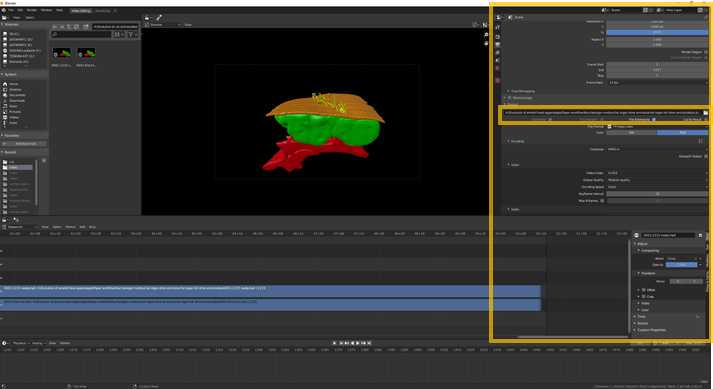
Task: Collapse the Encoding panel
Action: tap(516, 141)
